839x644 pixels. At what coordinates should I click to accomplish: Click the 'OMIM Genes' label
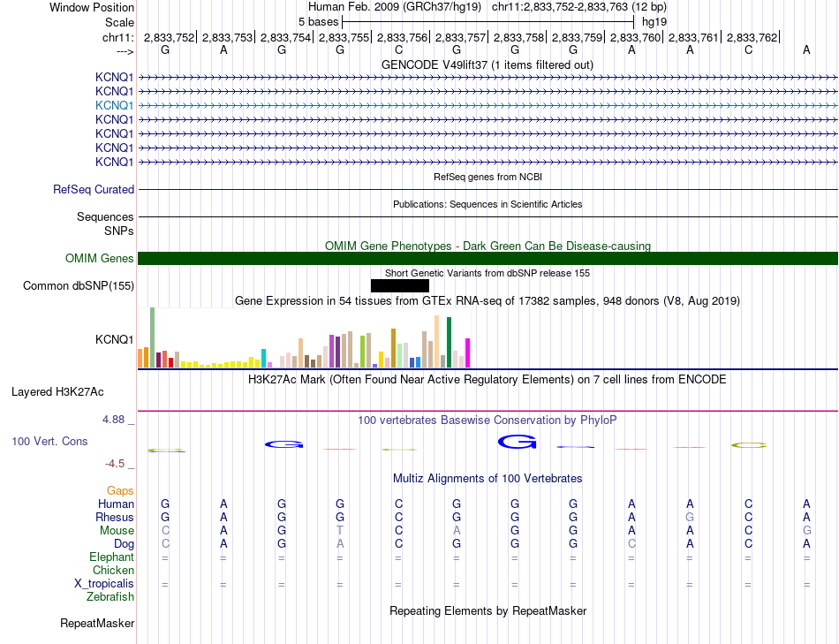pos(100,259)
